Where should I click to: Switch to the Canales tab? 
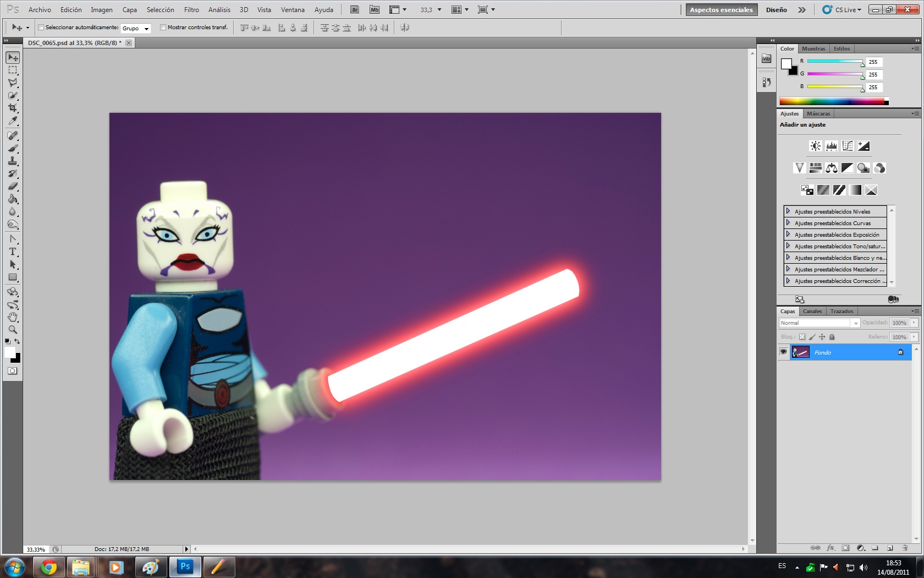click(x=812, y=312)
